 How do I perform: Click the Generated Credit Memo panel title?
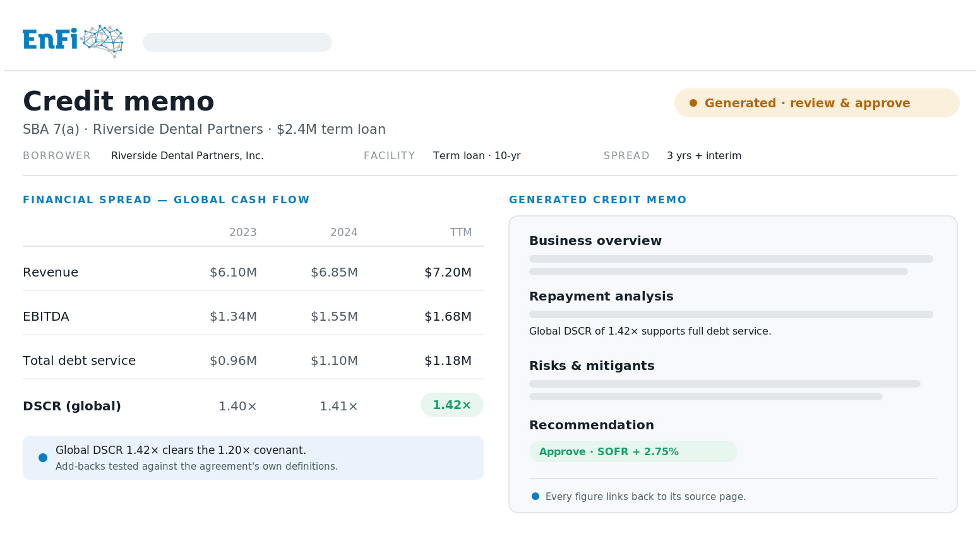(x=597, y=200)
